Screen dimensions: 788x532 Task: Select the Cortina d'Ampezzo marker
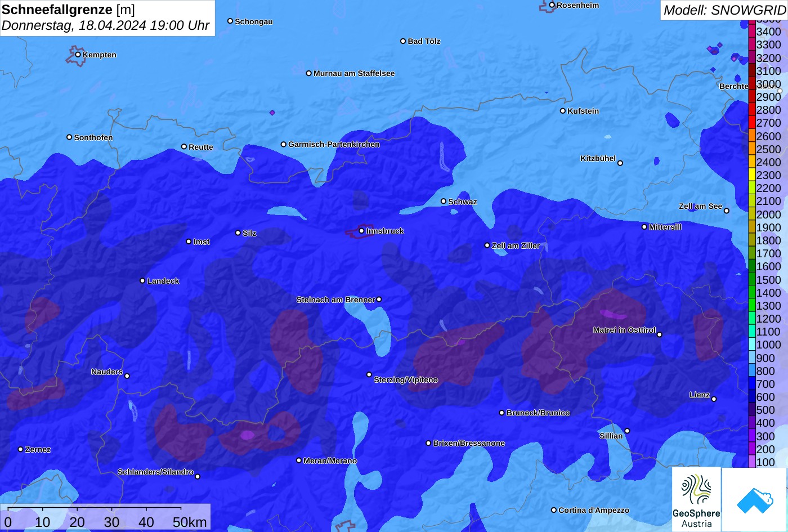pos(554,510)
